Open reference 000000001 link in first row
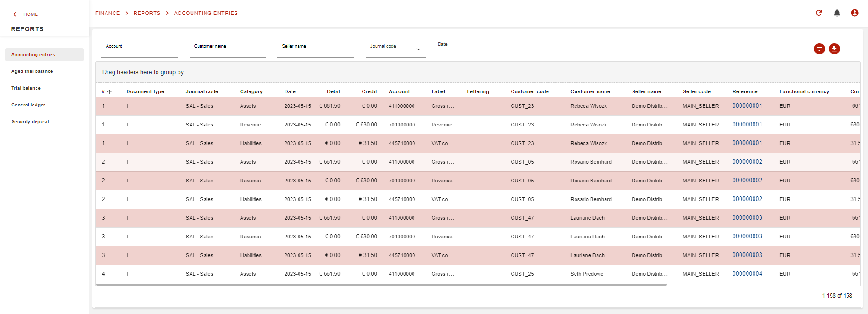 pyautogui.click(x=747, y=106)
